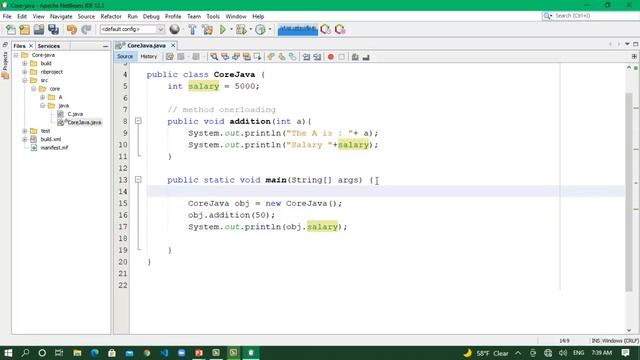The width and height of the screenshot is (640, 360).
Task: Expand the A folder node
Action: click(x=42, y=97)
